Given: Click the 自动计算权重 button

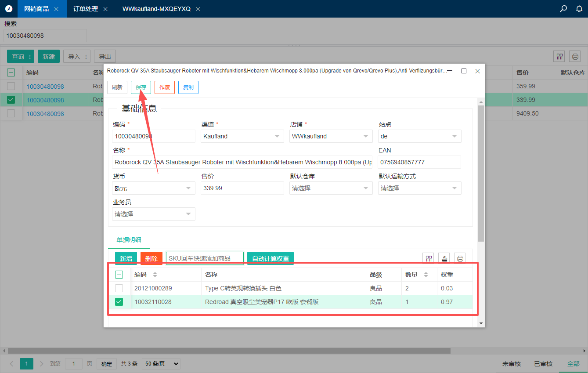Looking at the screenshot, I should (x=270, y=258).
